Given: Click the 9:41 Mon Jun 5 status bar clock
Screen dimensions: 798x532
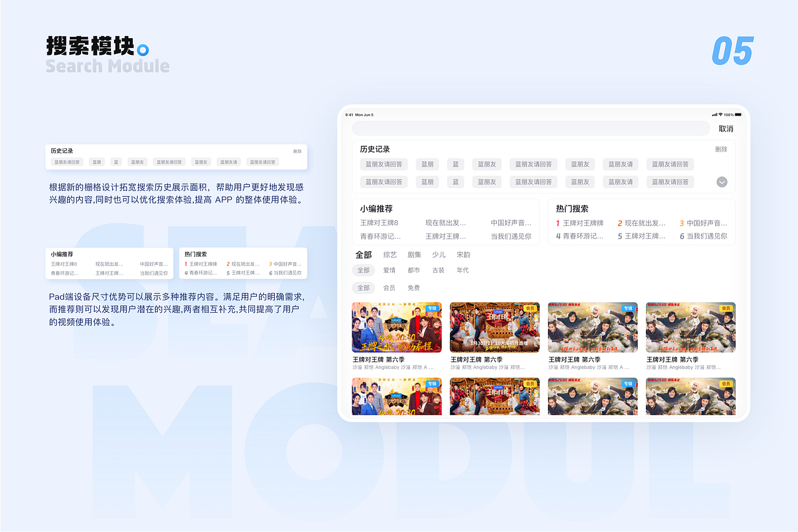Looking at the screenshot, I should (359, 115).
